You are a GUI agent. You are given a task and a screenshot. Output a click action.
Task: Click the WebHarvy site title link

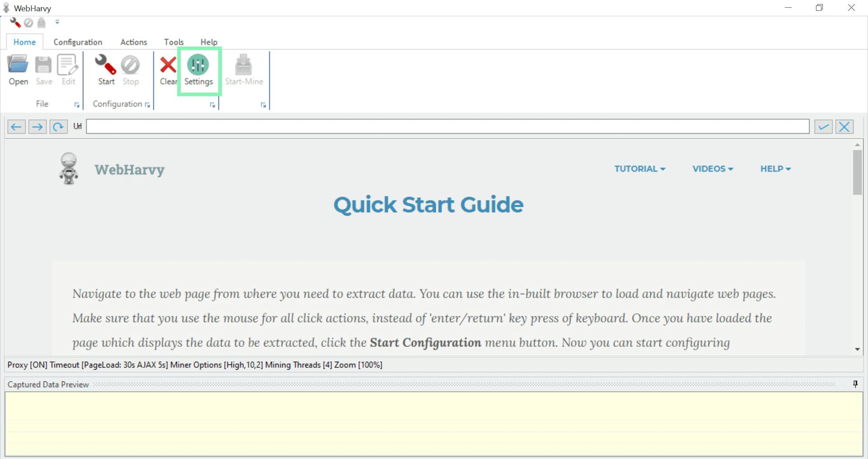(x=130, y=170)
